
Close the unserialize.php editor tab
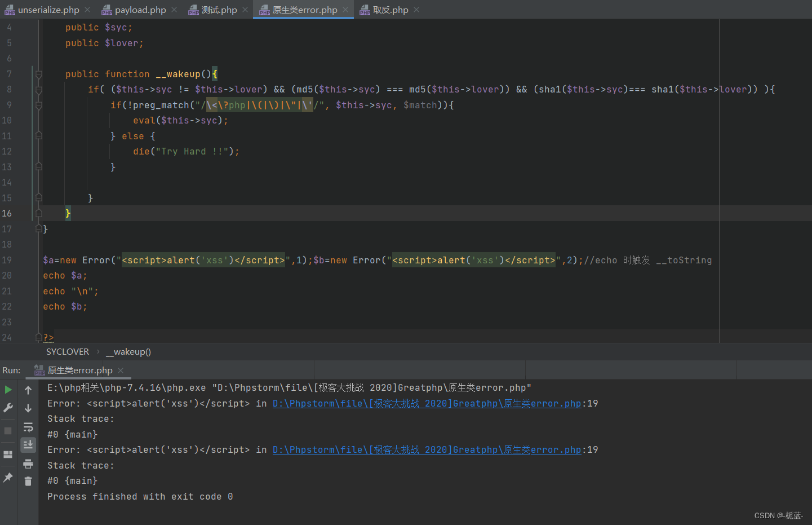click(87, 10)
